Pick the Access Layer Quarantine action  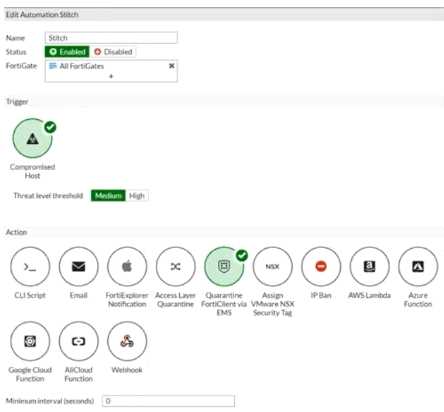tap(175, 266)
